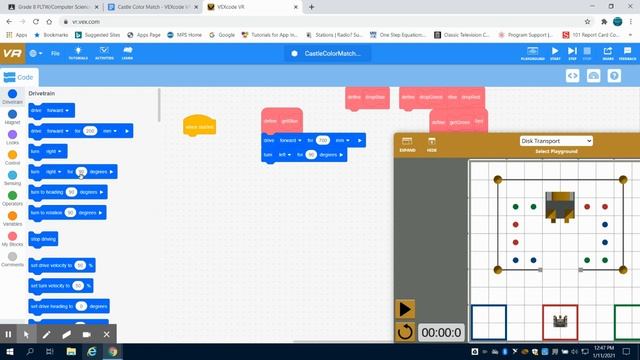Switch to Grade 8 PLTW browser tab
The width and height of the screenshot is (640, 360).
[x=53, y=7]
